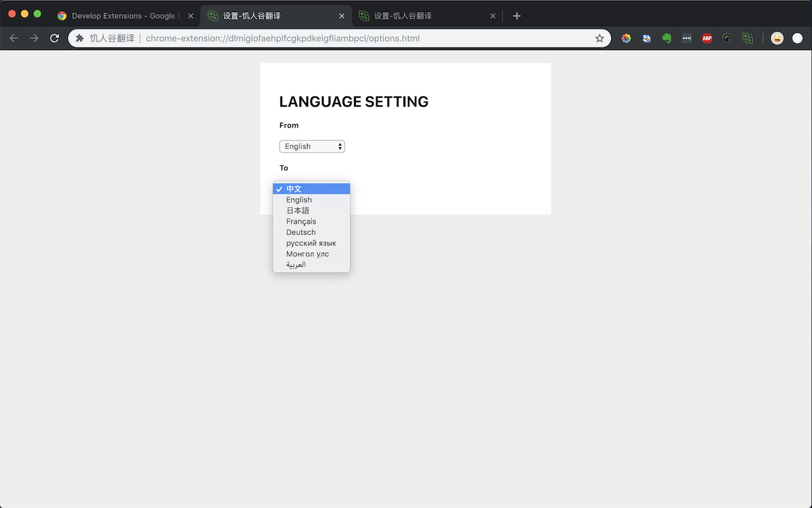This screenshot has width=812, height=508.
Task: Open the camera lens extension icon
Action: coord(727,38)
